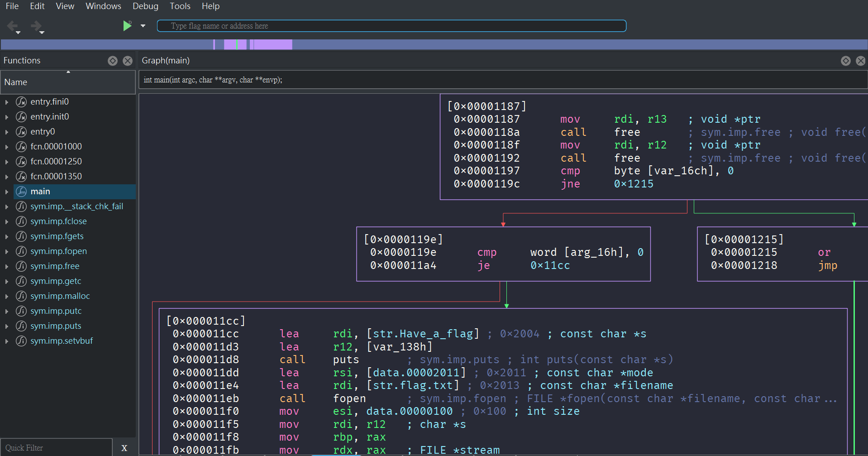The height and width of the screenshot is (456, 868).
Task: Open the Windows menu
Action: coord(103,6)
